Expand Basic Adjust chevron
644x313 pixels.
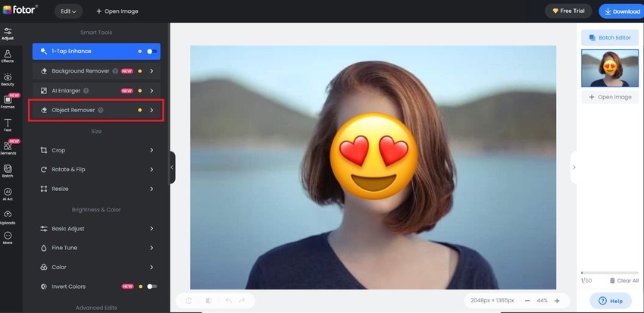pyautogui.click(x=152, y=228)
